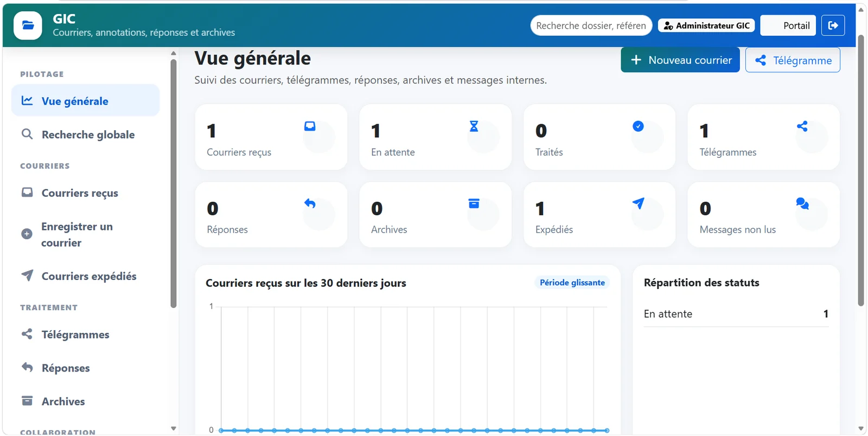The image size is (868, 436).
Task: Click the Nouveau courrier button
Action: pyautogui.click(x=680, y=60)
